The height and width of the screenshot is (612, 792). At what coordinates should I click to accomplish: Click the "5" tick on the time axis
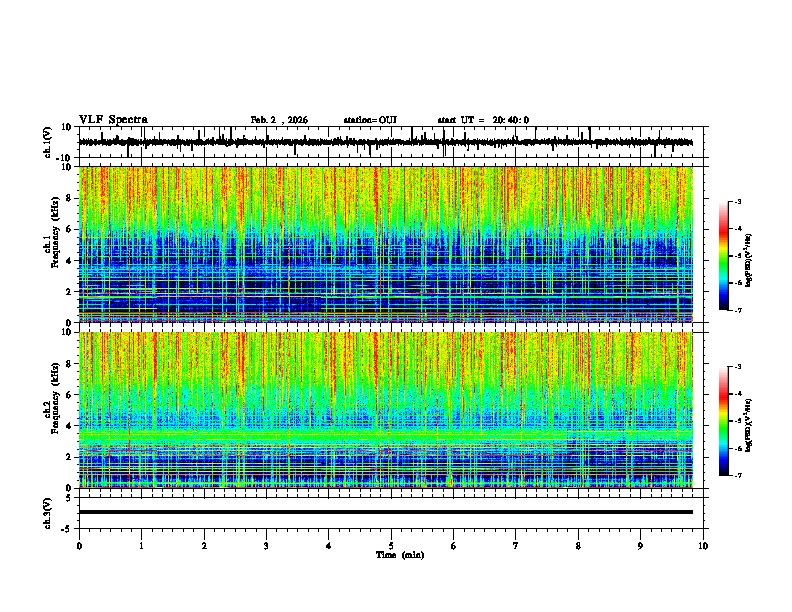click(x=391, y=546)
